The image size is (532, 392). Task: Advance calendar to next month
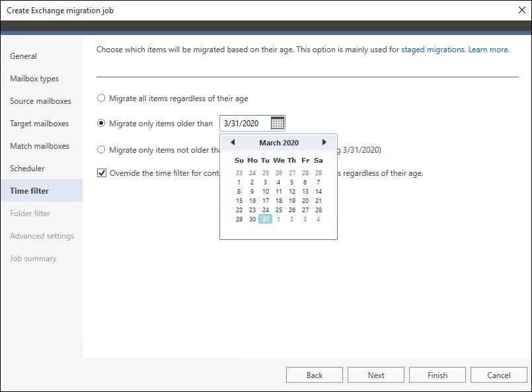324,142
